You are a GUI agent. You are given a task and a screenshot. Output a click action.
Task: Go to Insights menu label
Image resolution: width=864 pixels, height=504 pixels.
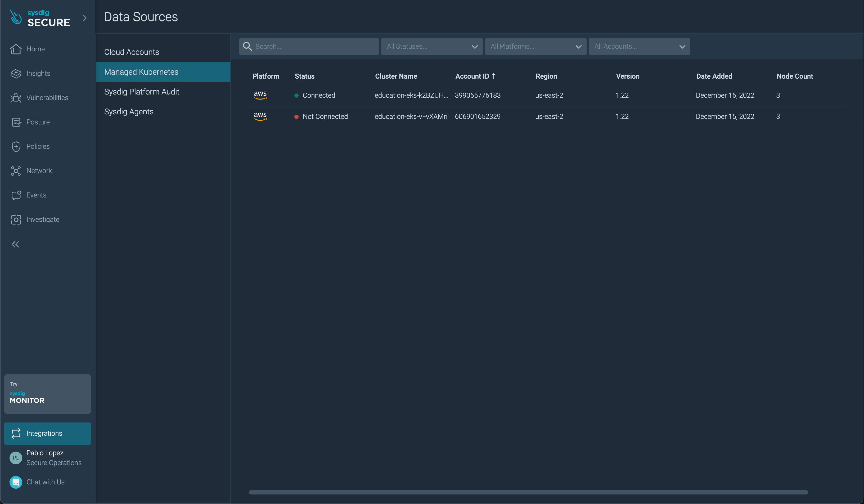pos(38,73)
